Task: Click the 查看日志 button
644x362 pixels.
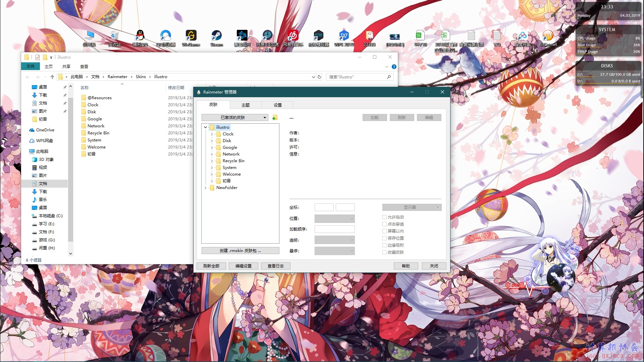Action: [276, 266]
